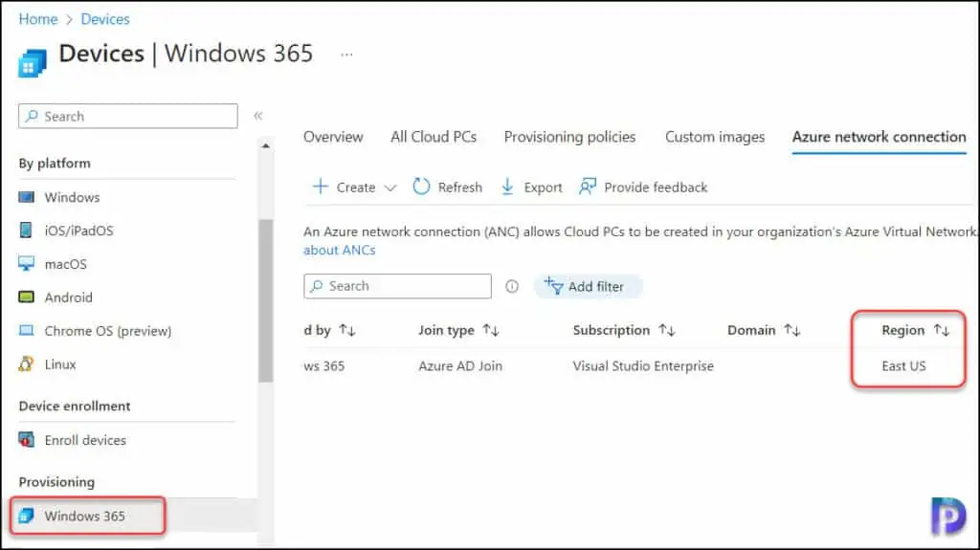Click the Refresh button label
The height and width of the screenshot is (550, 980).
tap(460, 187)
